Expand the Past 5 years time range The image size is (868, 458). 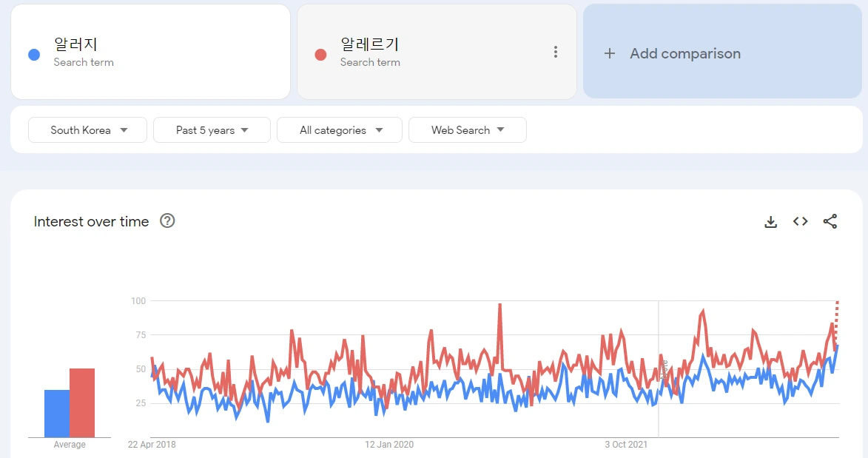click(212, 130)
